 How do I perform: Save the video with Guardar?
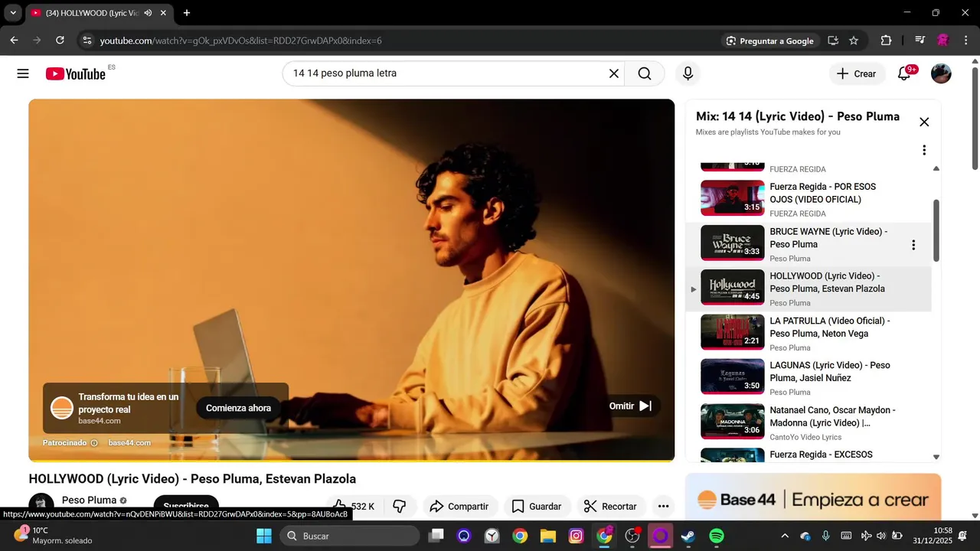coord(537,506)
